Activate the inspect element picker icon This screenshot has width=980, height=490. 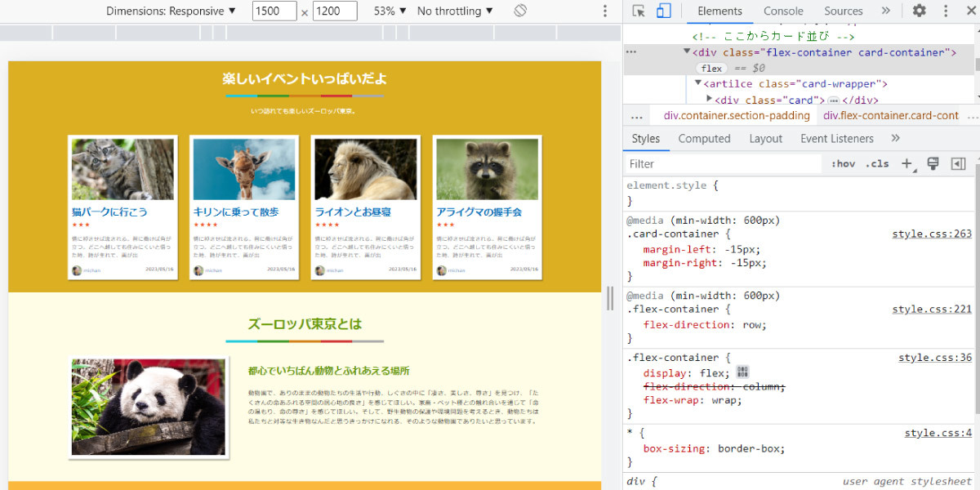639,11
